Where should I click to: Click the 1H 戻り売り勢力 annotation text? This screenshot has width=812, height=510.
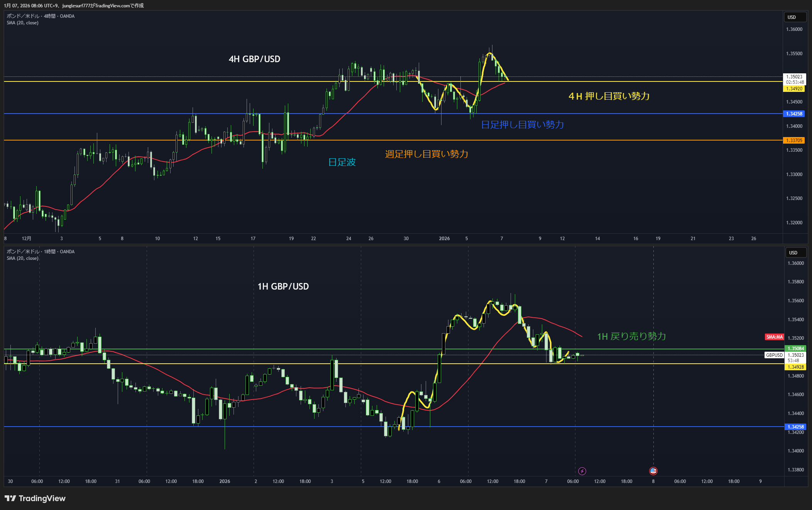(631, 336)
